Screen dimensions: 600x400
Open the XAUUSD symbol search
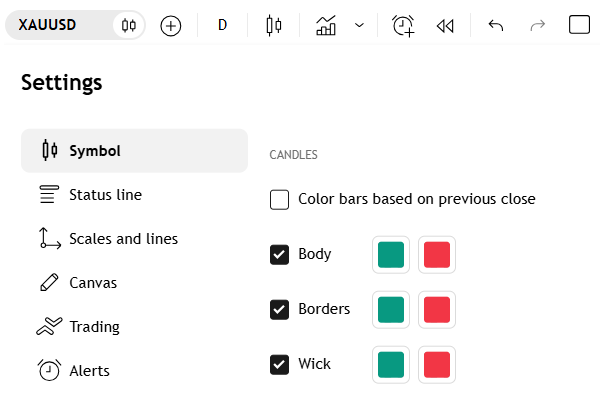[47, 25]
